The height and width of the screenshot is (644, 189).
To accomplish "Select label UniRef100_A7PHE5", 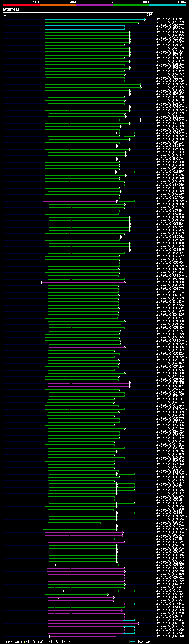I will pyautogui.click(x=170, y=87).
